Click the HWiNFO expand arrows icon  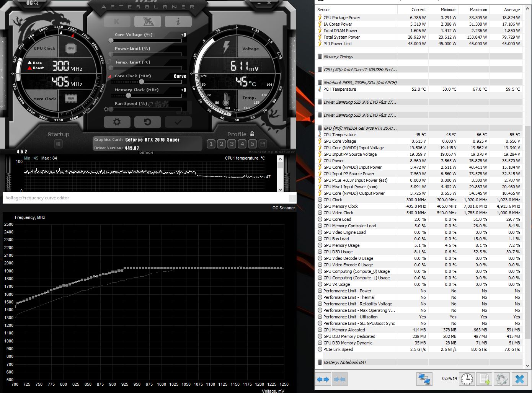tap(323, 379)
